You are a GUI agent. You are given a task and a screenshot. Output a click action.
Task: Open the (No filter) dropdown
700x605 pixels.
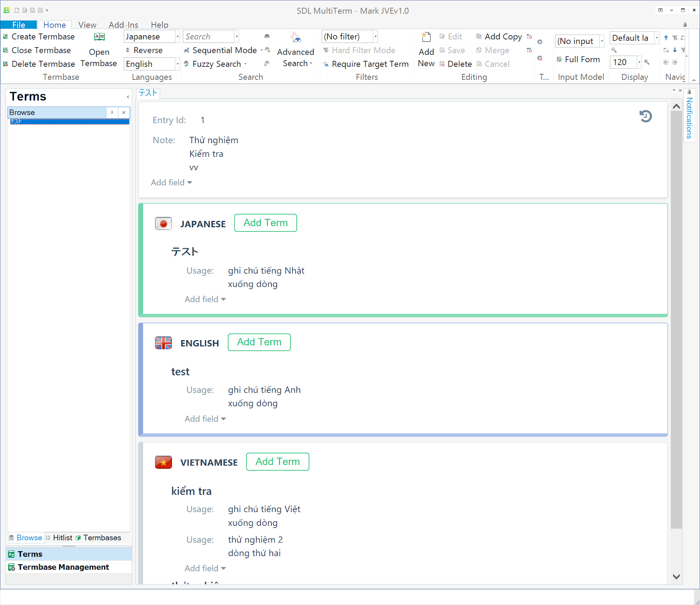click(x=375, y=37)
